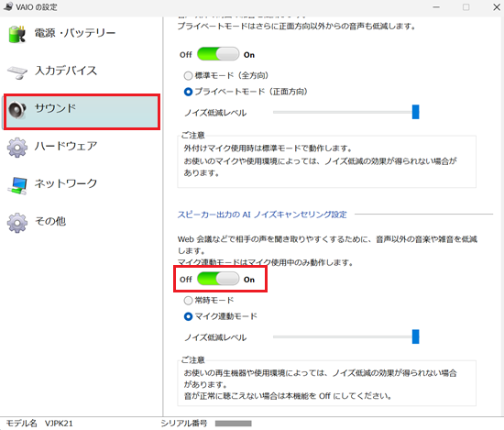Click the computer icon for ネットワーク
This screenshot has height=430, width=504.
pos(17,185)
